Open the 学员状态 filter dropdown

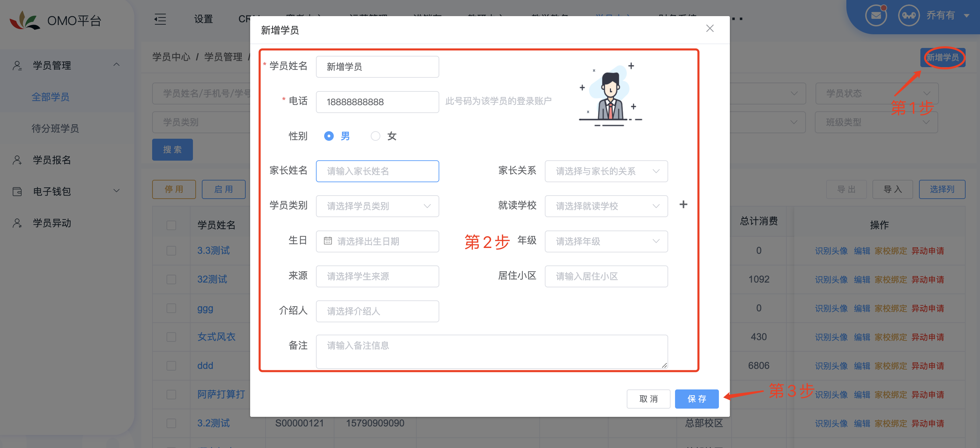(x=877, y=93)
